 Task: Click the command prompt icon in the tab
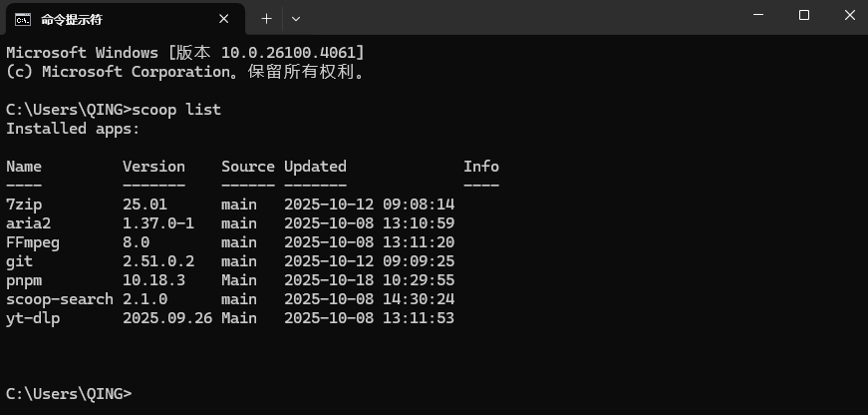click(x=22, y=19)
